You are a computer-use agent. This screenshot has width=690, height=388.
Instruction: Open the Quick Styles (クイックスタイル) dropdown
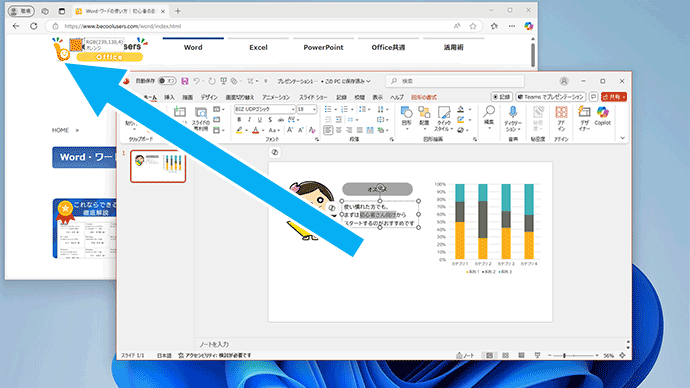[444, 119]
